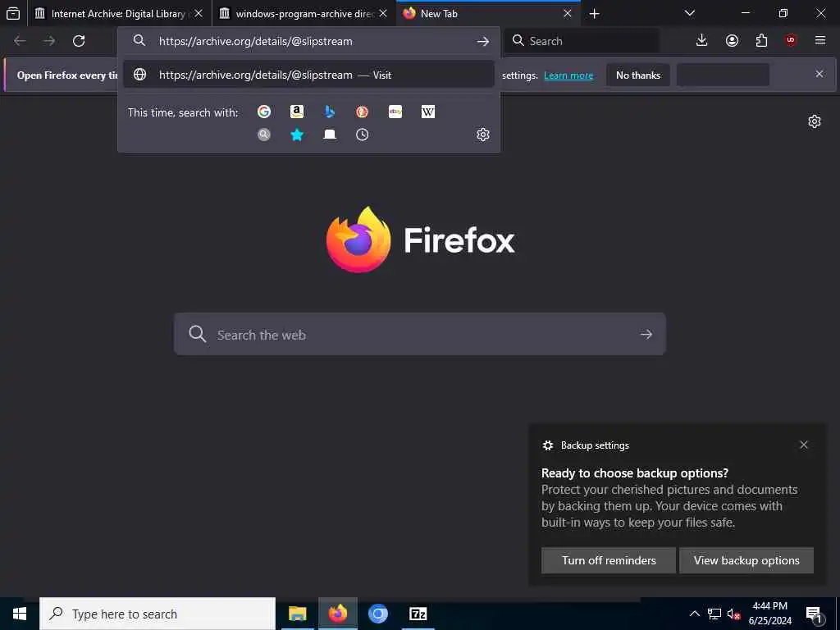Viewport: 840px width, 630px height.
Task: Close the Internet Archive: Digital Library tab
Action: point(199,13)
